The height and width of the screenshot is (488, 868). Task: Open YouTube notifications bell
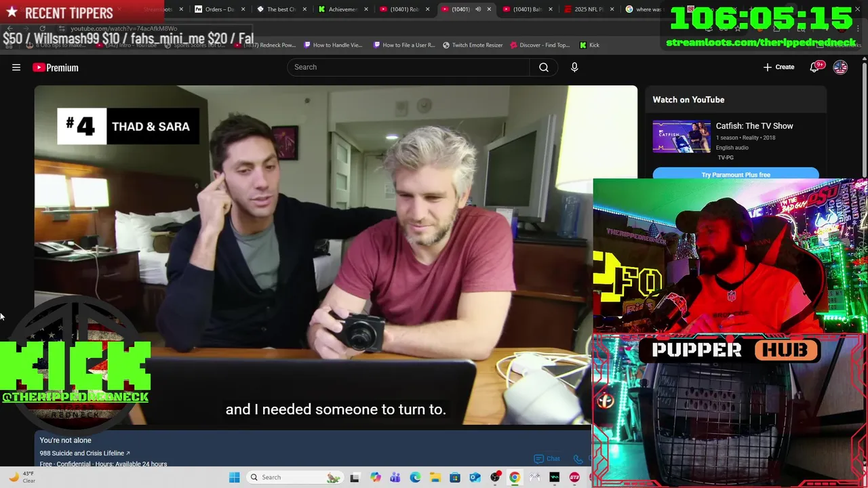pyautogui.click(x=816, y=67)
